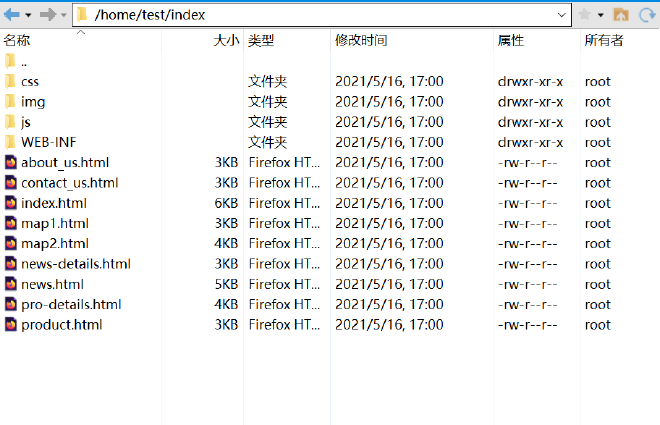Click the modified time of contact_us.html
Image resolution: width=660 pixels, height=425 pixels.
[389, 183]
